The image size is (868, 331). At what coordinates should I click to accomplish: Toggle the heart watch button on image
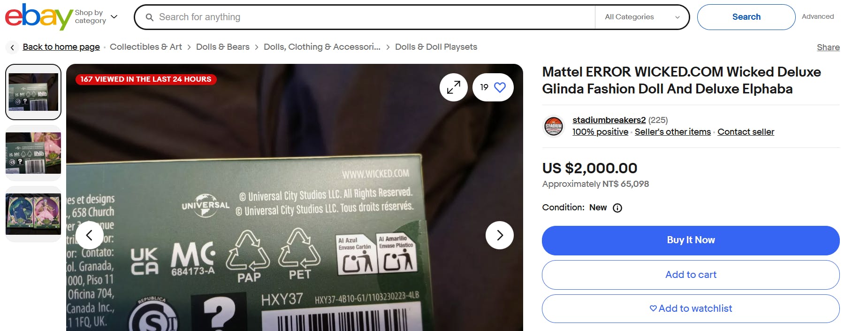pos(493,87)
